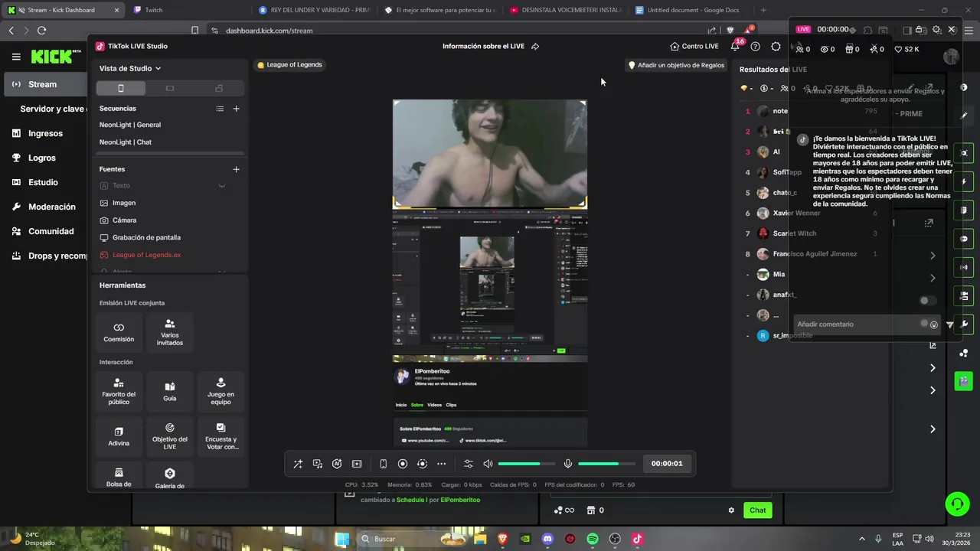Adjust the speaker volume slider
980x551 pixels.
[527, 464]
